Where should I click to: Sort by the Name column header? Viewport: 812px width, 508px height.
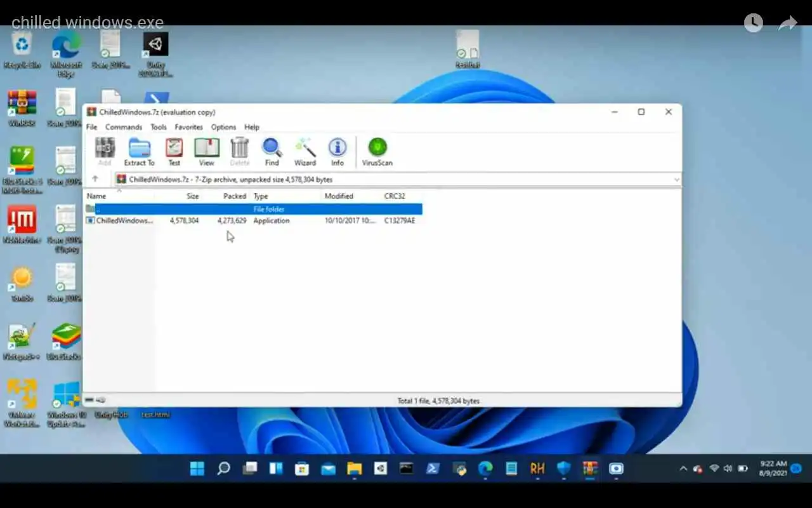click(96, 196)
